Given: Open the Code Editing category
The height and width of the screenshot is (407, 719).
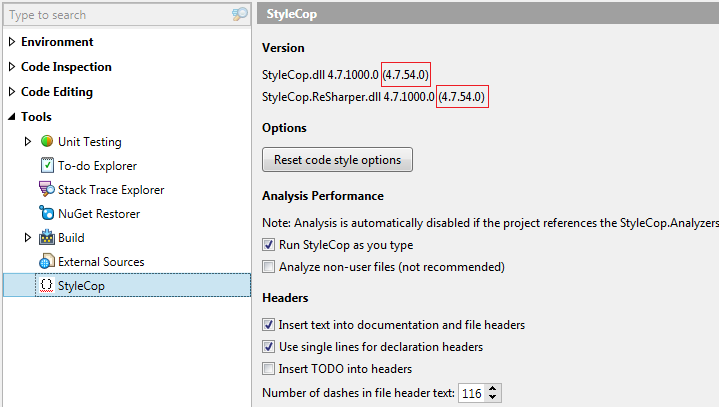Looking at the screenshot, I should (57, 92).
